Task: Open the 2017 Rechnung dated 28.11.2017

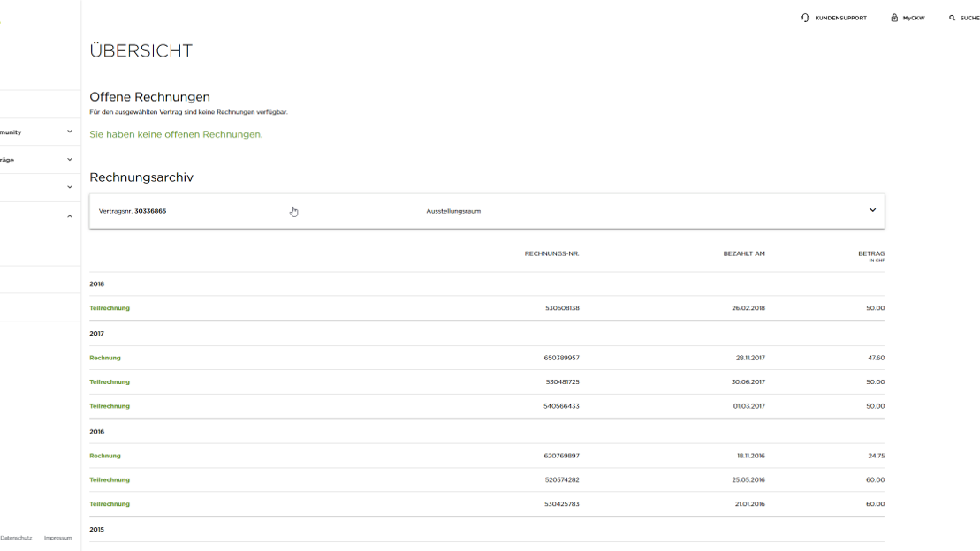Action: coord(105,358)
